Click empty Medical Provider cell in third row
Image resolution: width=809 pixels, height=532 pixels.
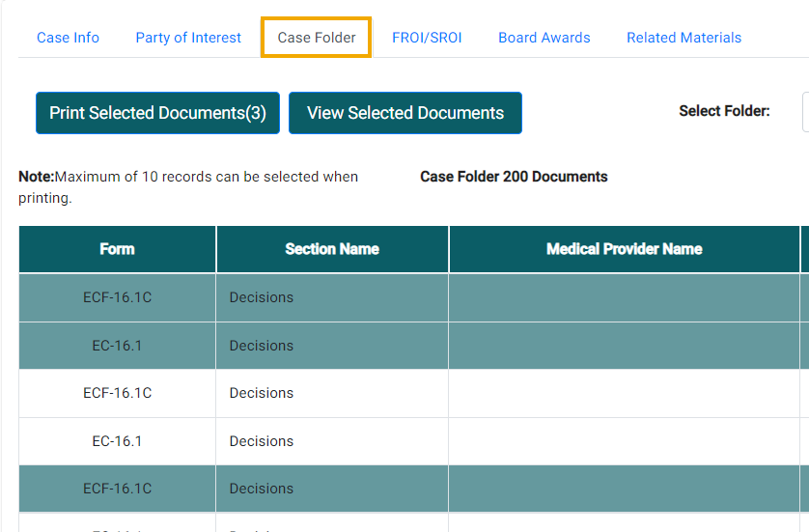(624, 393)
